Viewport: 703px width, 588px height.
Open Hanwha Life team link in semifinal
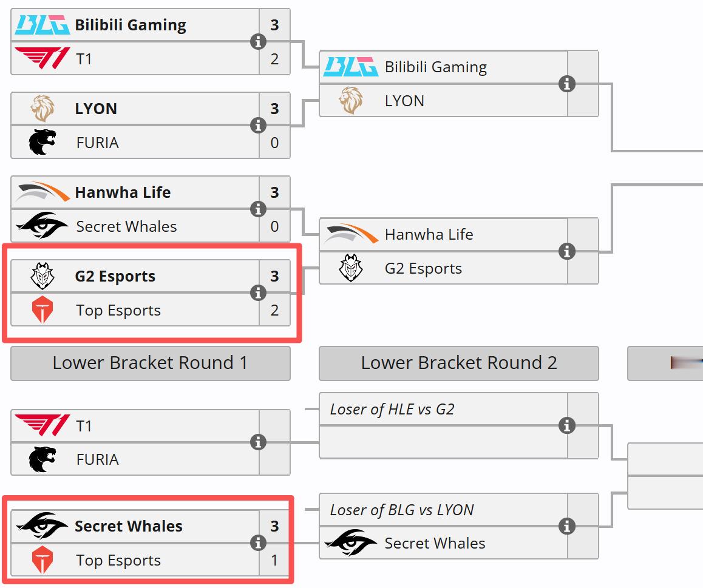pos(429,234)
